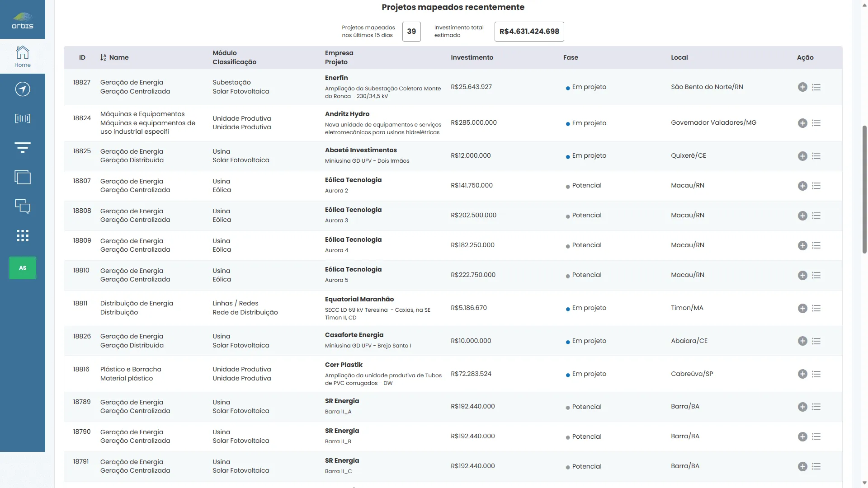Screen dimensions: 868x488
Task: Open list details for Enerfín project row
Action: click(816, 87)
